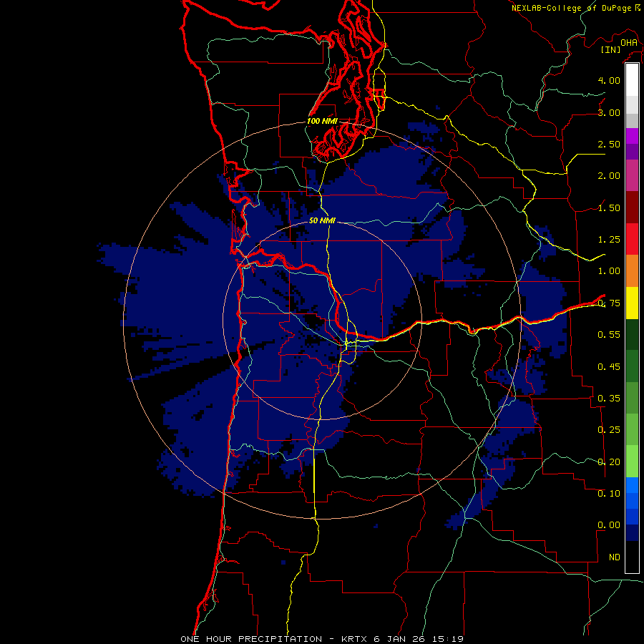The image size is (644, 644).
Task: Click the light blue legend swatch near 0.10
Action: (x=632, y=485)
